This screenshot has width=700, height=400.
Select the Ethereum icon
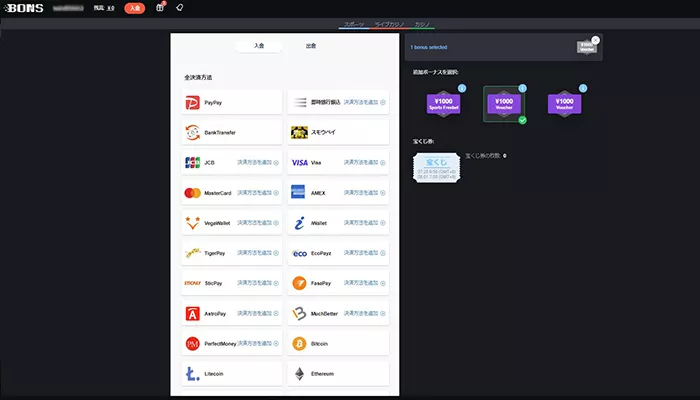click(x=299, y=374)
